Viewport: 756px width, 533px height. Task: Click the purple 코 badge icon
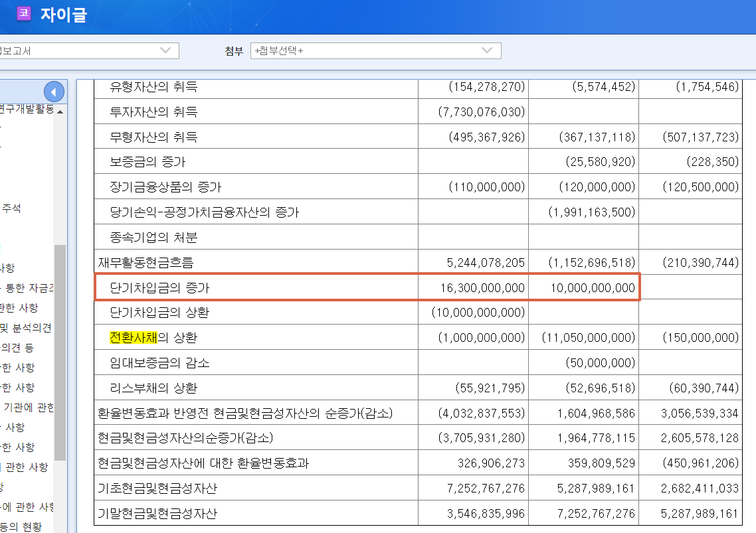24,13
